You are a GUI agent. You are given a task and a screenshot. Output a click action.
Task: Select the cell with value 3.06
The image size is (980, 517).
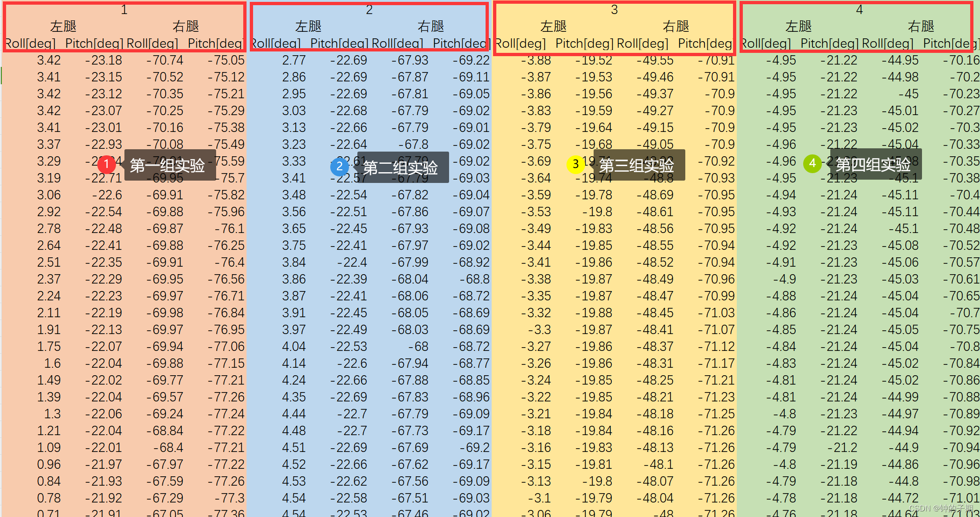[x=49, y=195]
